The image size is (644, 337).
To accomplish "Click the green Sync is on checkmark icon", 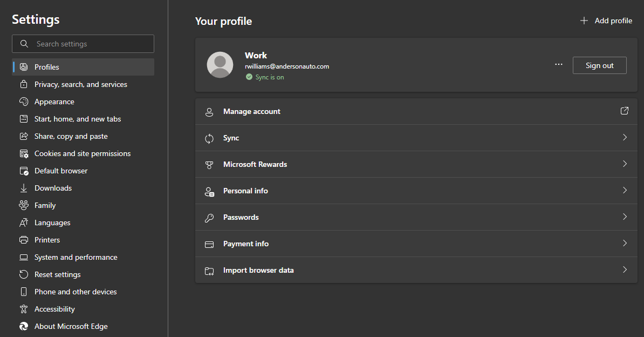I will tap(249, 77).
